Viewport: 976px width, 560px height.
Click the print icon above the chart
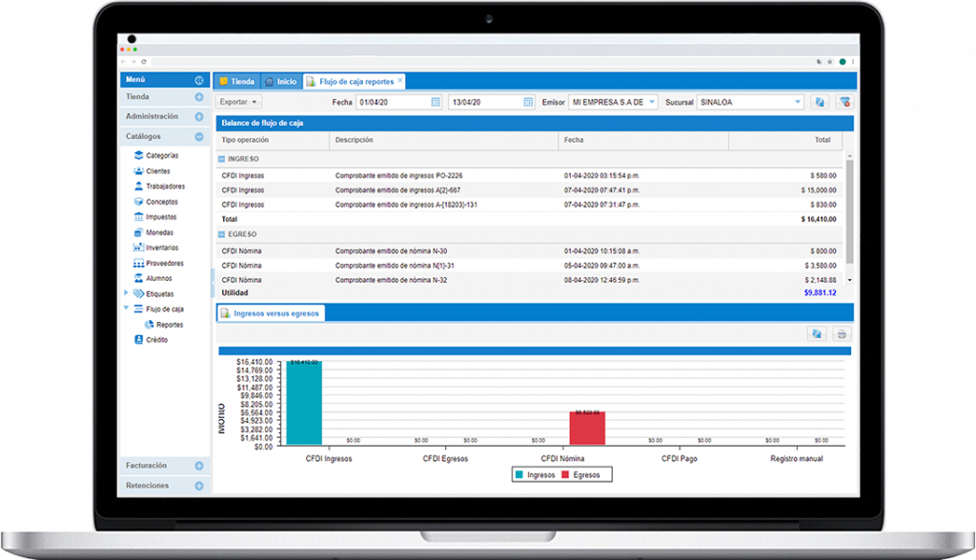click(x=842, y=334)
